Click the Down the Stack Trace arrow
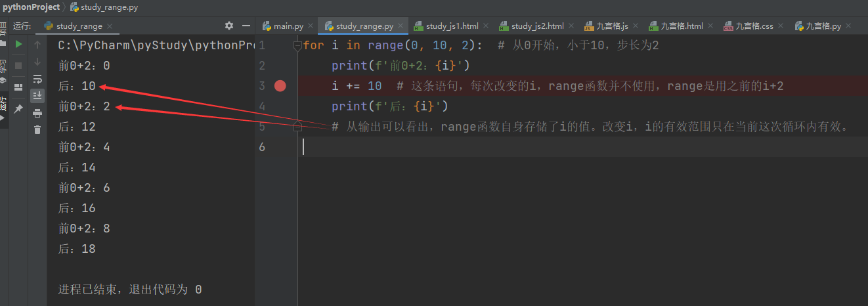 (37, 62)
